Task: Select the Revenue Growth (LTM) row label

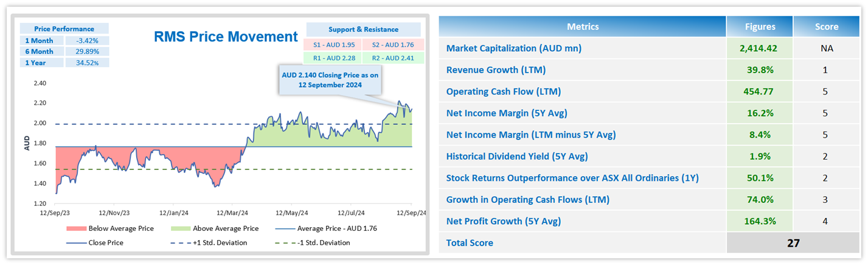Action: click(496, 70)
